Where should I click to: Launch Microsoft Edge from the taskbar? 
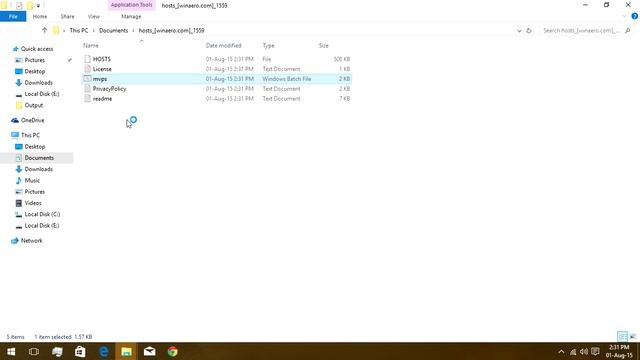pyautogui.click(x=104, y=351)
